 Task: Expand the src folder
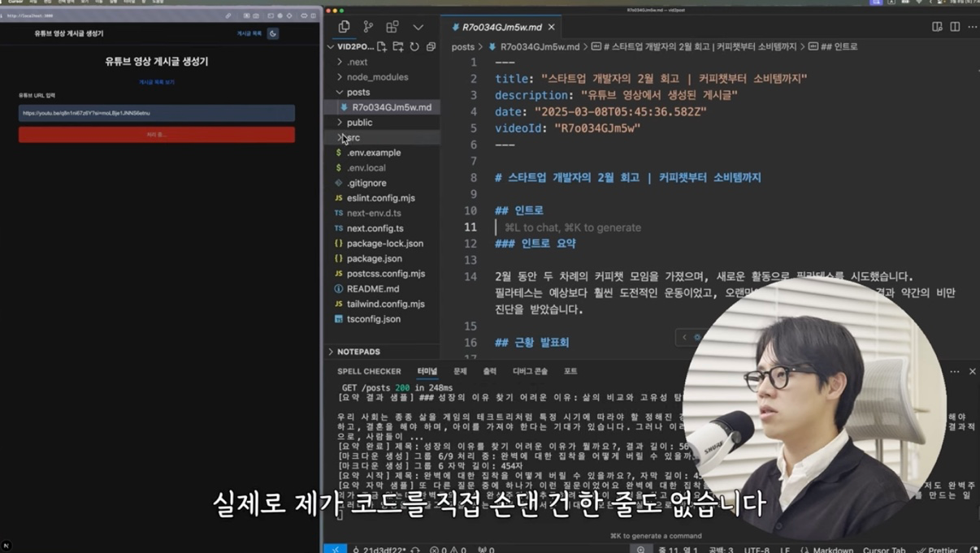[x=353, y=137]
